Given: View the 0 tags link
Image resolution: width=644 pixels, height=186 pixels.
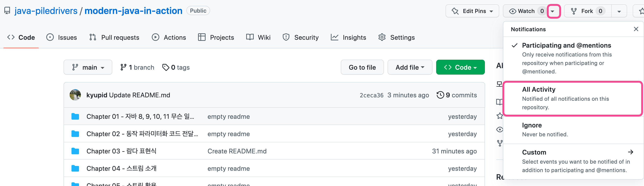Looking at the screenshot, I should point(176,67).
